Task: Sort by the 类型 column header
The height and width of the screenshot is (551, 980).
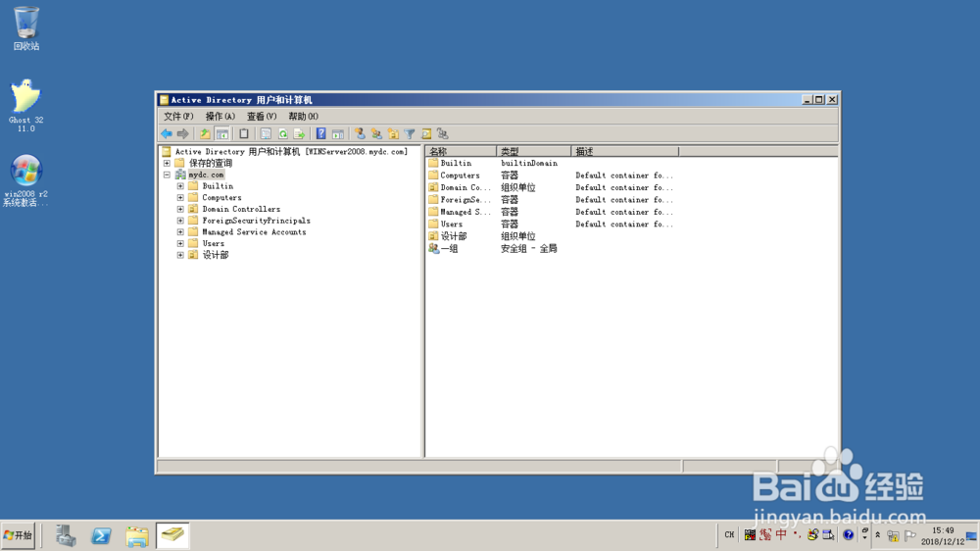Action: coord(534,151)
